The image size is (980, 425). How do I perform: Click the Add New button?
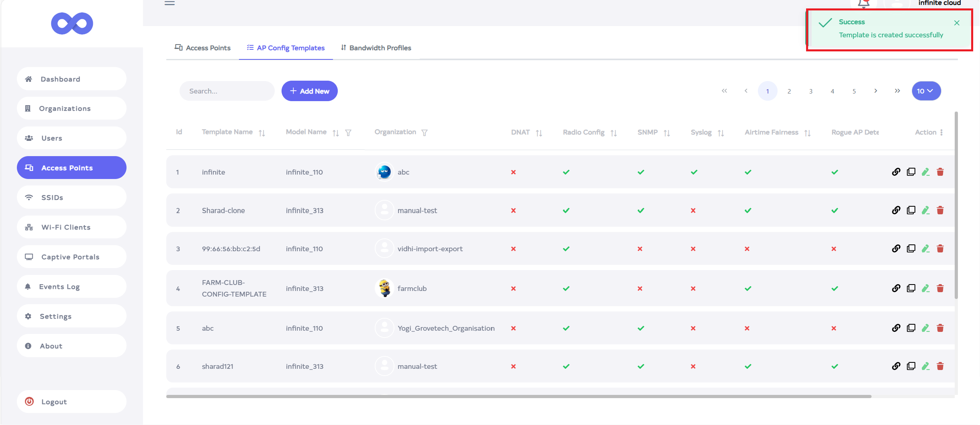click(309, 91)
